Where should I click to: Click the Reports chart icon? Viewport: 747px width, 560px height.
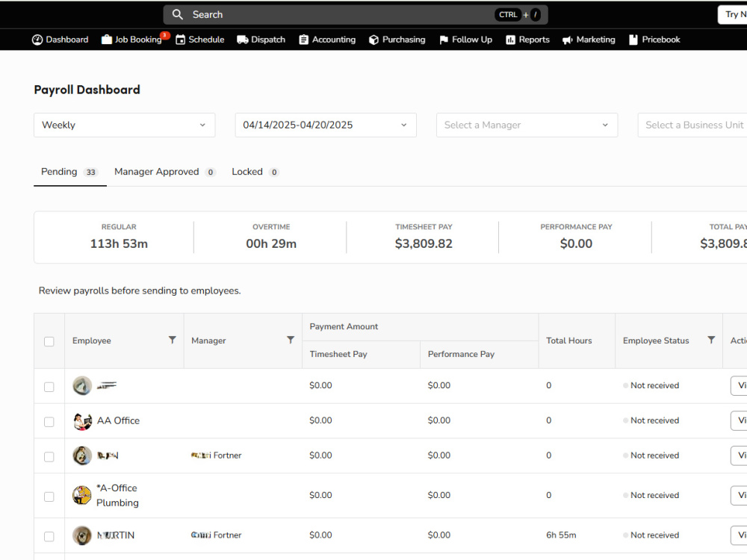coord(511,40)
